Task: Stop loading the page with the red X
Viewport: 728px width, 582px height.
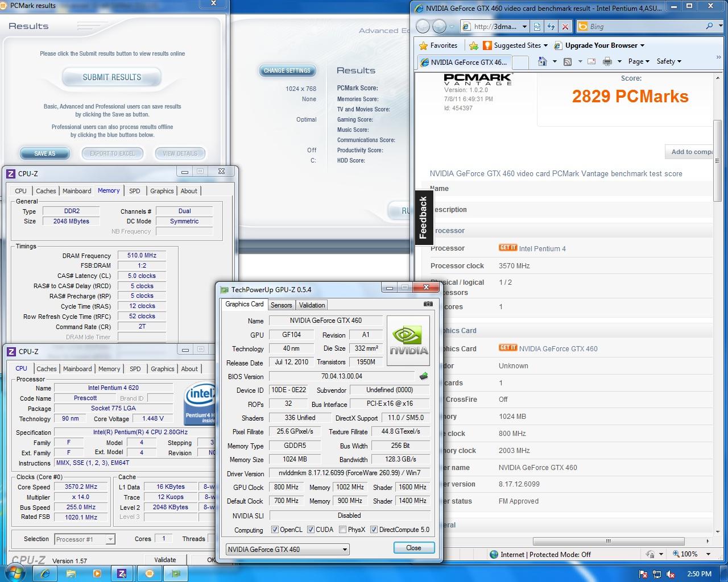Action: 565,26
